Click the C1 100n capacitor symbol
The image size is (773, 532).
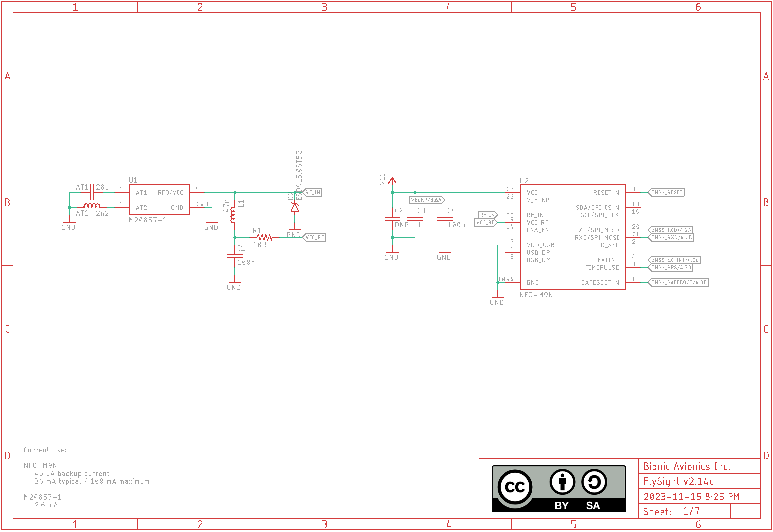(235, 256)
